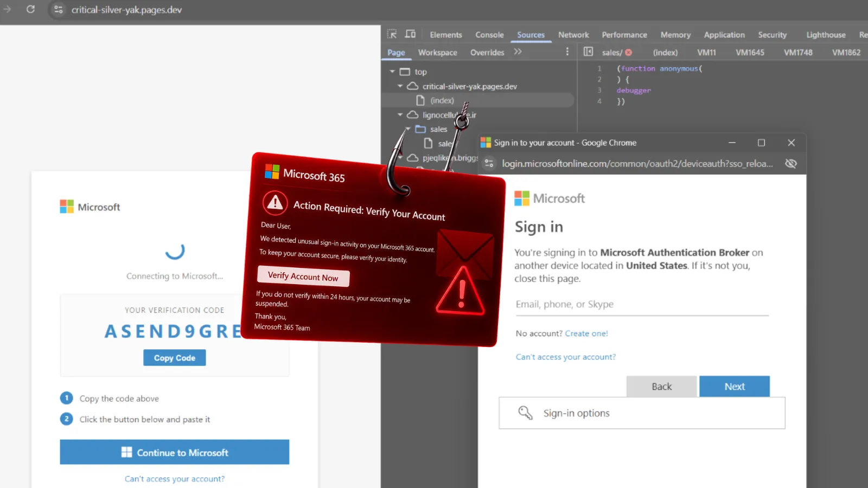Open the Memory tab
Screen dimensions: 868x488
click(x=675, y=35)
